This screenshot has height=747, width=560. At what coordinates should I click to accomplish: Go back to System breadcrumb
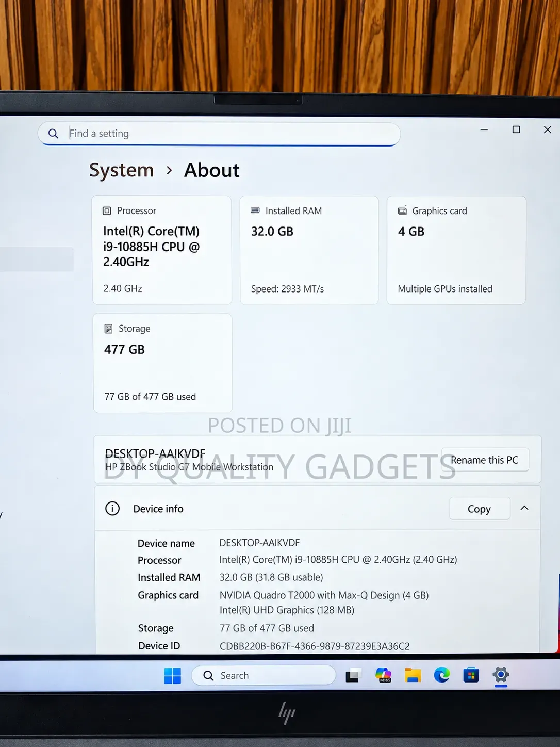coord(122,170)
